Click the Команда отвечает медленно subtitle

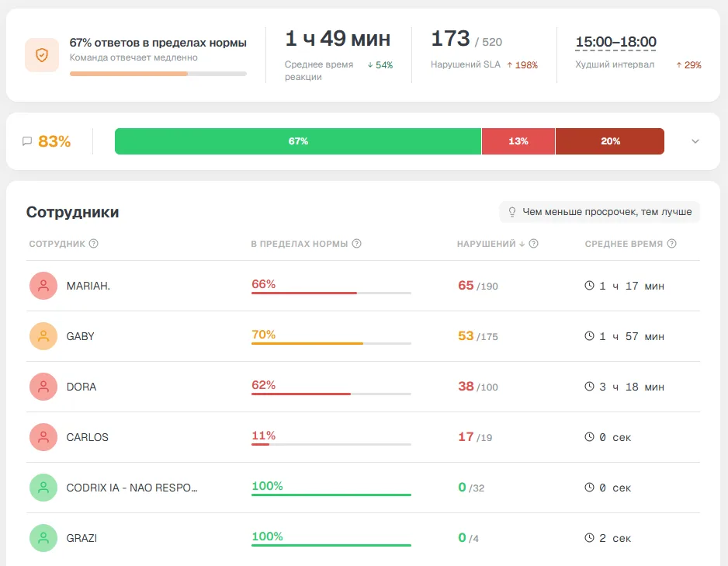pos(133,57)
